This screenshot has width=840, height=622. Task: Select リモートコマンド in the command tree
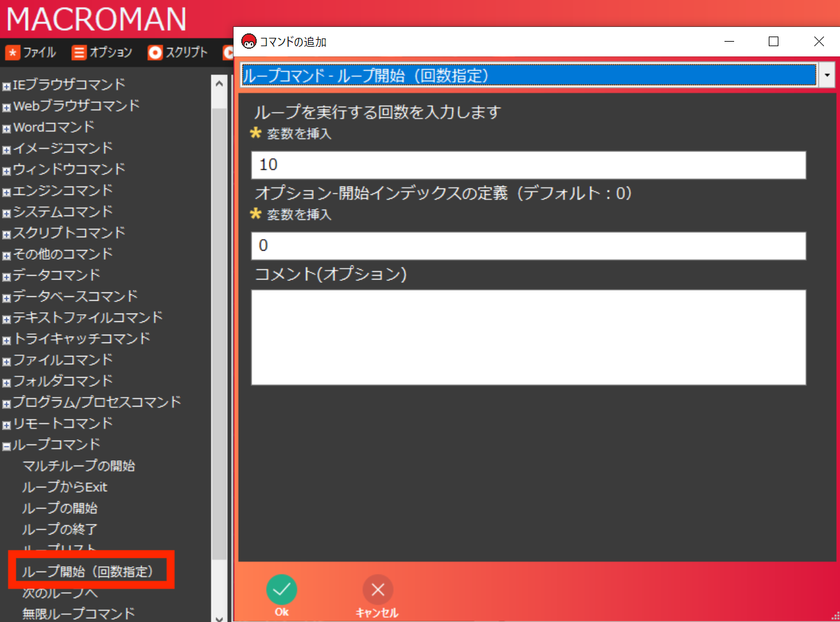click(63, 423)
